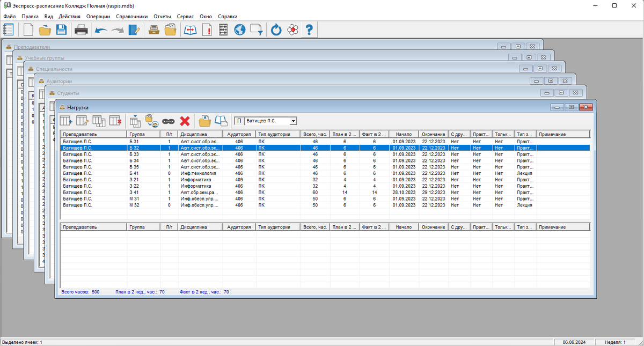The height and width of the screenshot is (346, 644).
Task: Create a new blank document
Action: 28,30
